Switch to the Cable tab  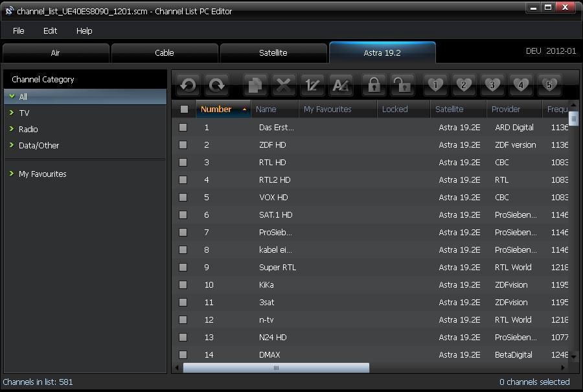pos(165,53)
